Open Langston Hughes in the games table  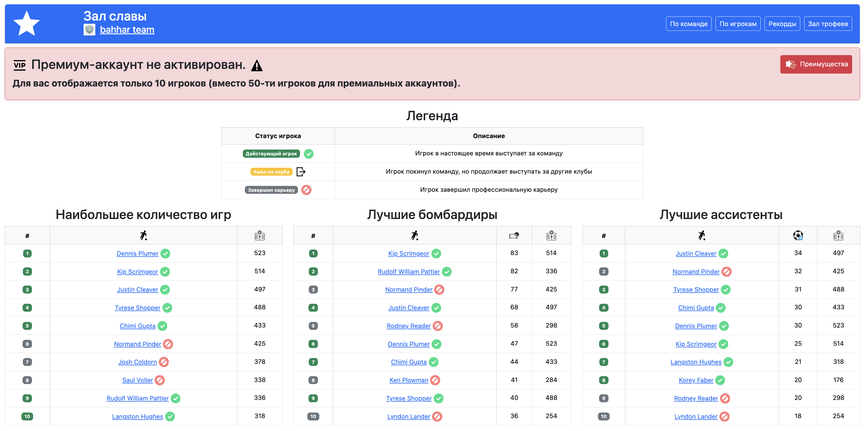point(137,417)
